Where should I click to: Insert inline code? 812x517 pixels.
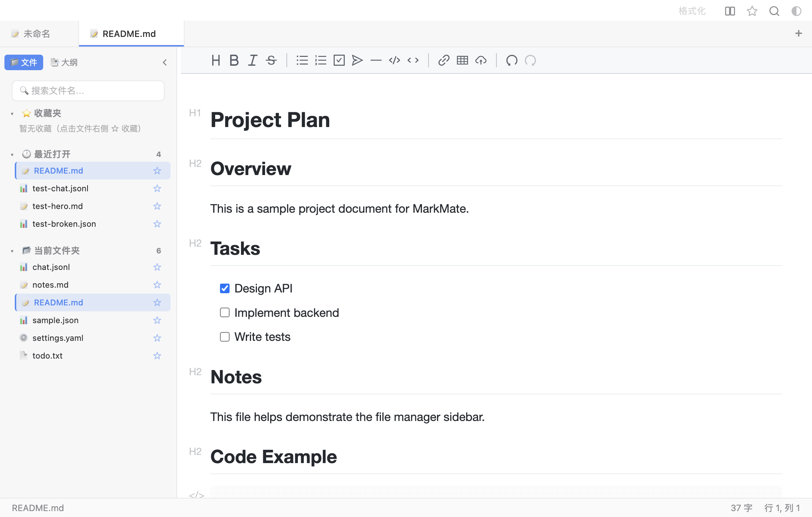413,60
